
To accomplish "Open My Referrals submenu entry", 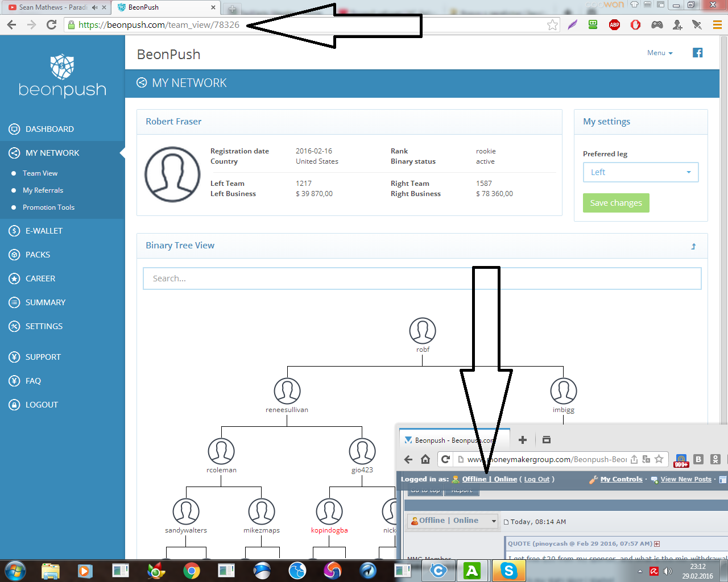I will (43, 190).
